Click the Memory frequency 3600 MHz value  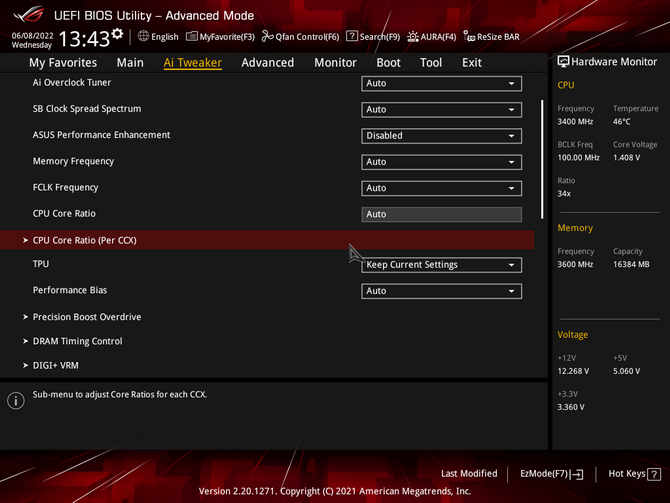(x=575, y=265)
